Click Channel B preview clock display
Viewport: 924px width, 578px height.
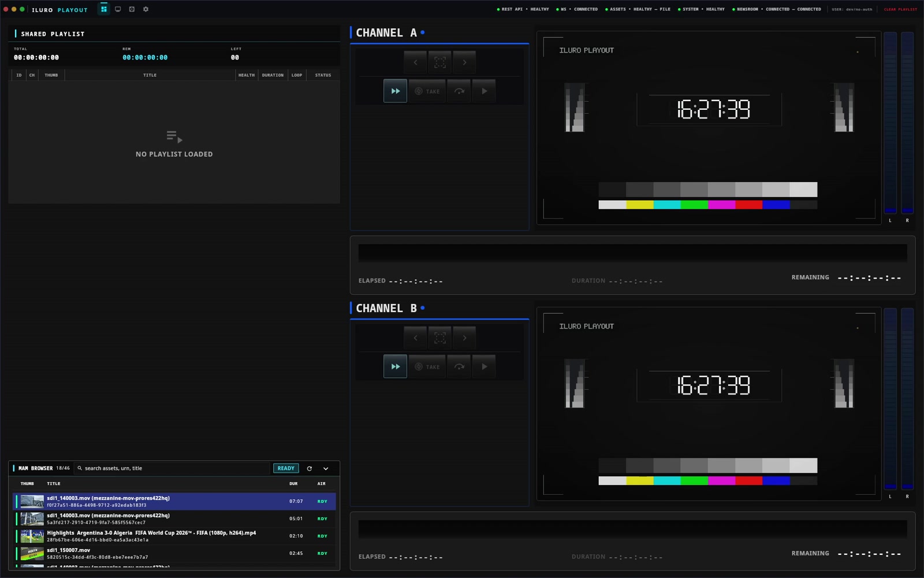point(714,385)
